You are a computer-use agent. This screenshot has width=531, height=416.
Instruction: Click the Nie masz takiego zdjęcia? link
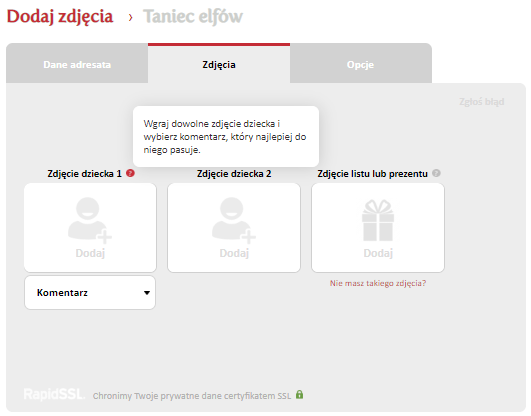pos(378,283)
